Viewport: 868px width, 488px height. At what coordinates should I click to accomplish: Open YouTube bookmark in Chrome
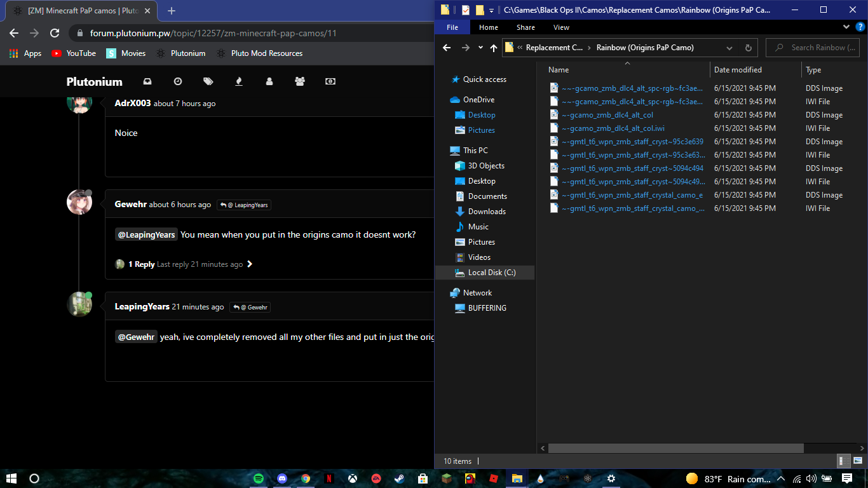(x=74, y=53)
